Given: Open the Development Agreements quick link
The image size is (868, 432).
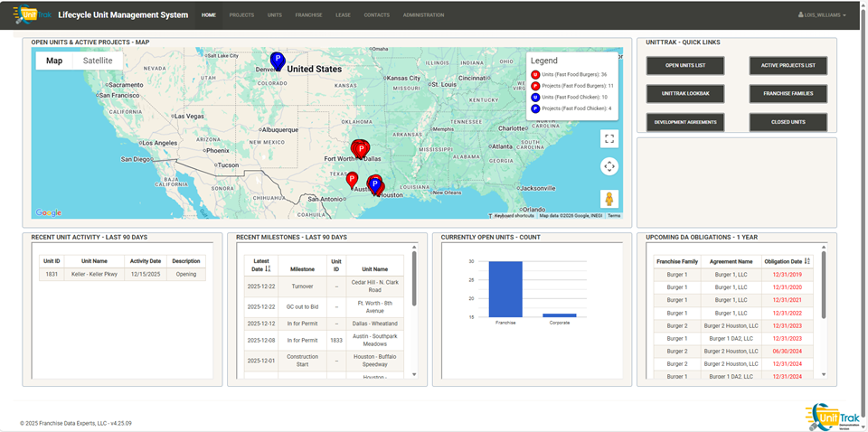Looking at the screenshot, I should coord(684,122).
